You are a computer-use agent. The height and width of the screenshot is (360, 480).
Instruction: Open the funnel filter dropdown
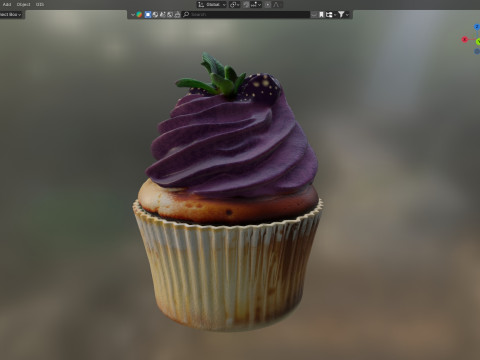click(343, 15)
